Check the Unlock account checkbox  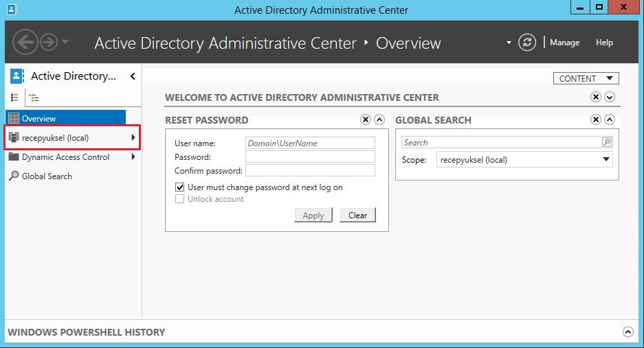coord(179,199)
